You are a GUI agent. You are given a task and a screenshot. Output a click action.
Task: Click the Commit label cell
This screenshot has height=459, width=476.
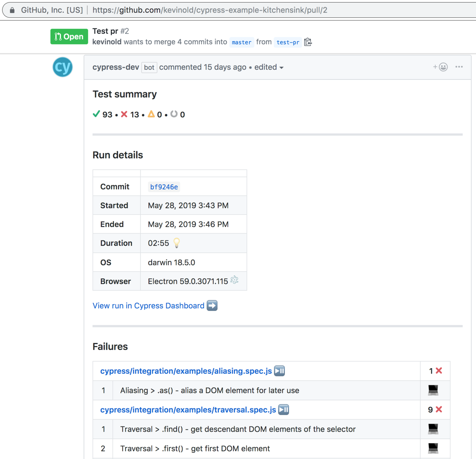[117, 187]
